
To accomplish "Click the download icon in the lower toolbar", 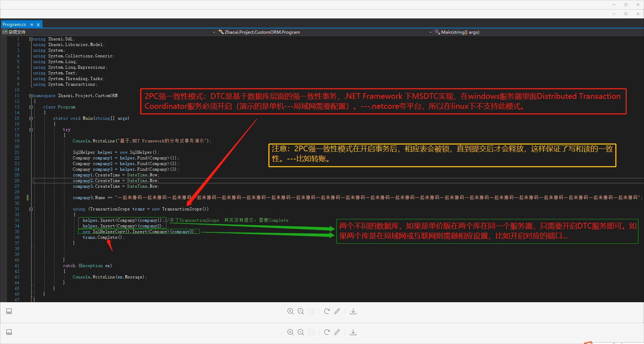I will coord(353,332).
